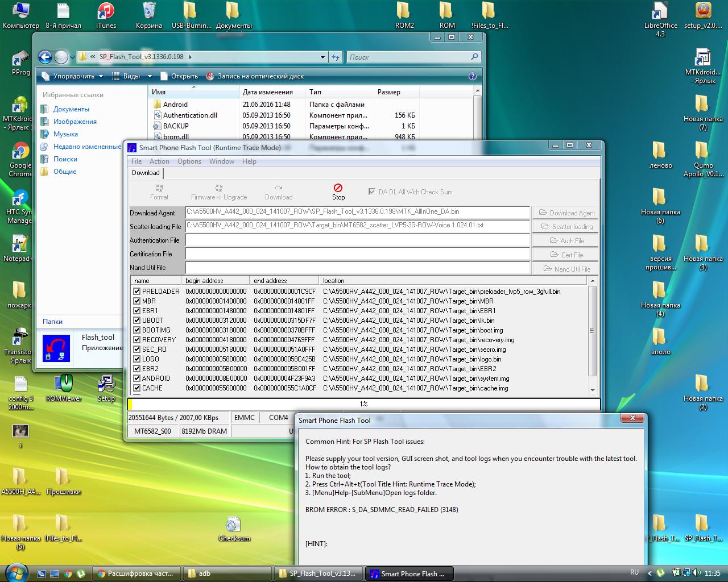The image size is (728, 582).
Task: Click the download progress bar at 1%
Action: (x=364, y=404)
